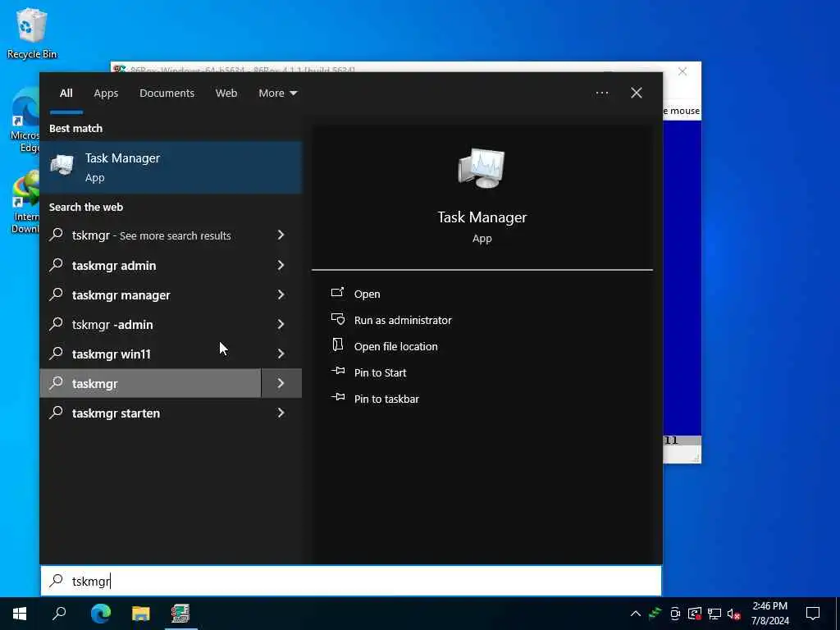This screenshot has height=630, width=840.
Task: Click the muted volume tray icon
Action: 734,614
